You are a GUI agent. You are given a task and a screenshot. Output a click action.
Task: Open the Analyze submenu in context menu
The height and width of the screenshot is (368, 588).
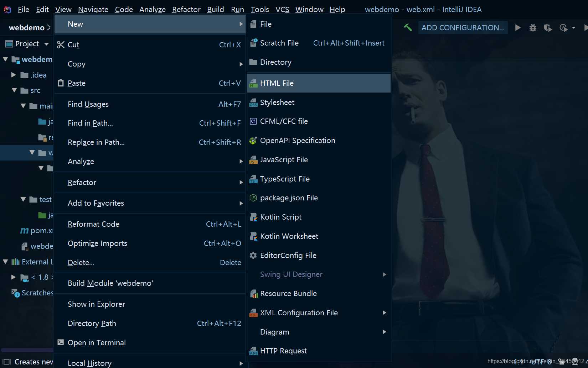[x=150, y=161]
